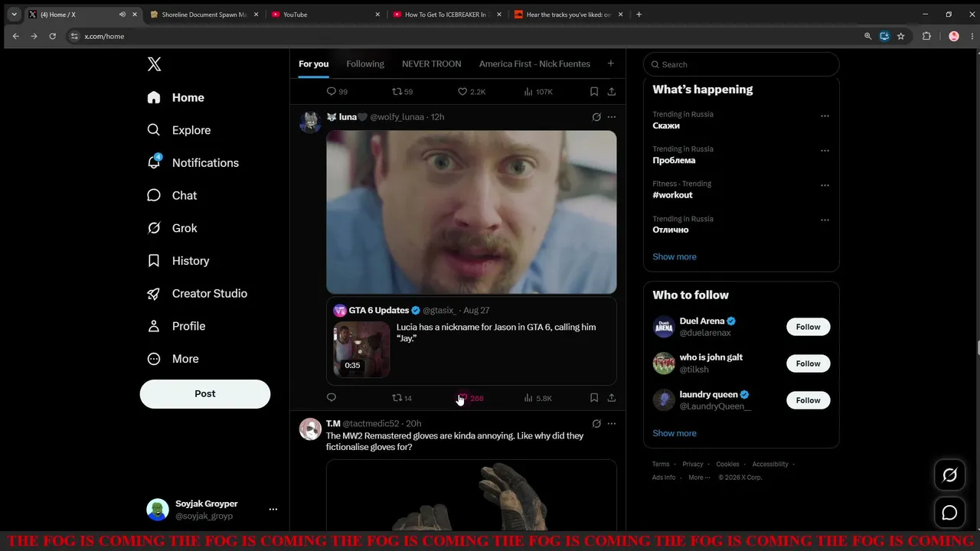Expand the More menu in the sidebar
980x551 pixels.
(x=173, y=359)
